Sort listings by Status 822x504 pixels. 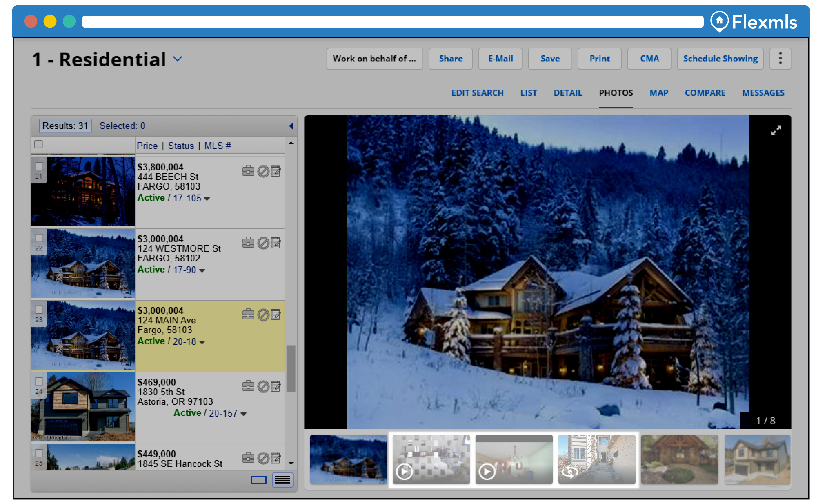tap(181, 146)
